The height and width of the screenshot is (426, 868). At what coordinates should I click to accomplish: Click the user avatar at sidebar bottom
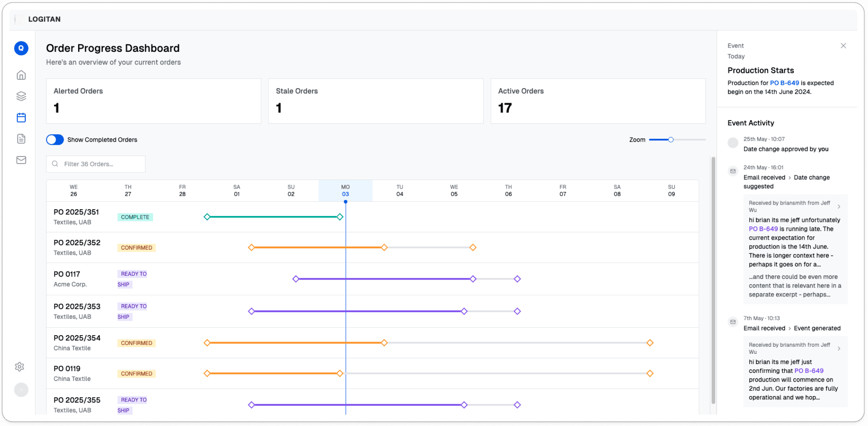tap(21, 390)
